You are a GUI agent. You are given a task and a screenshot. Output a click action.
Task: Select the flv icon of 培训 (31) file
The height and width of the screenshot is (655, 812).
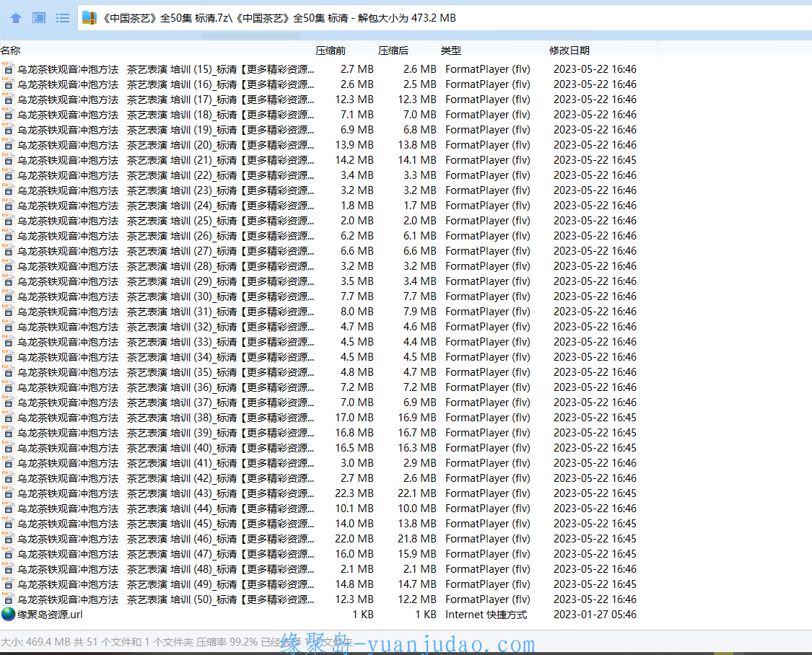point(8,312)
